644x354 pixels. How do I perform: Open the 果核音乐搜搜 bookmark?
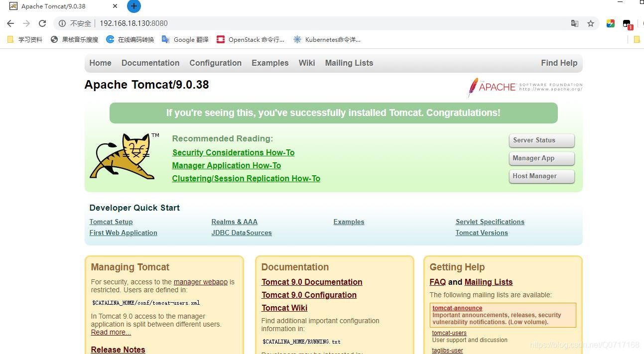point(75,39)
